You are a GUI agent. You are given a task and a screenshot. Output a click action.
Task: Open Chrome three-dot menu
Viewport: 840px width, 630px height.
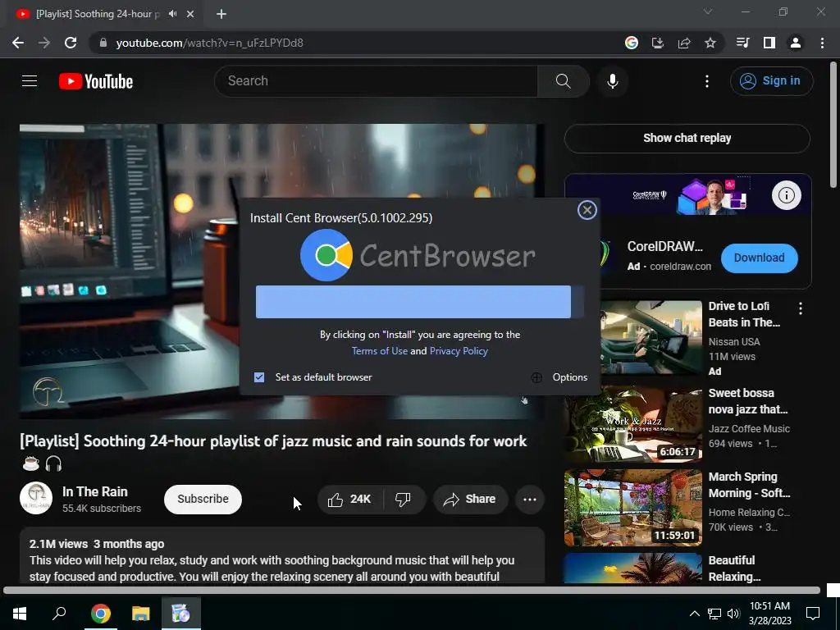[822, 43]
